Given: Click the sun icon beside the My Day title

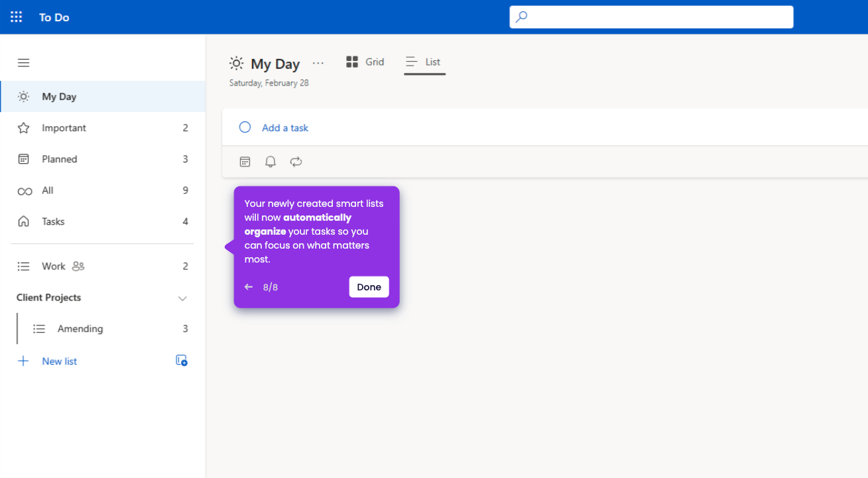Looking at the screenshot, I should coord(236,64).
